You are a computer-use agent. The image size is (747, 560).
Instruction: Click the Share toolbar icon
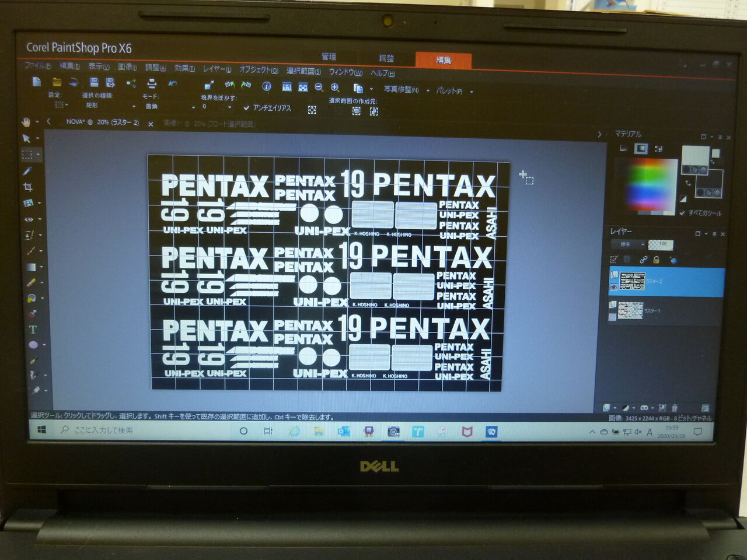click(131, 83)
